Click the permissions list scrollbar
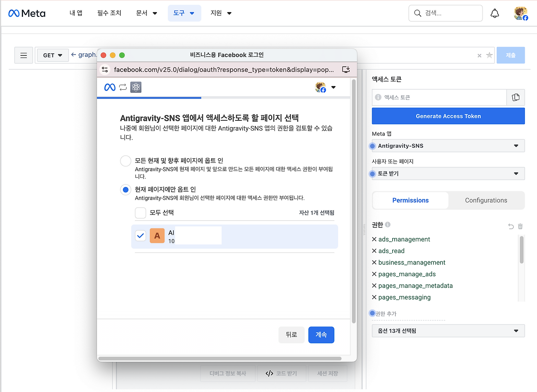 click(521, 250)
